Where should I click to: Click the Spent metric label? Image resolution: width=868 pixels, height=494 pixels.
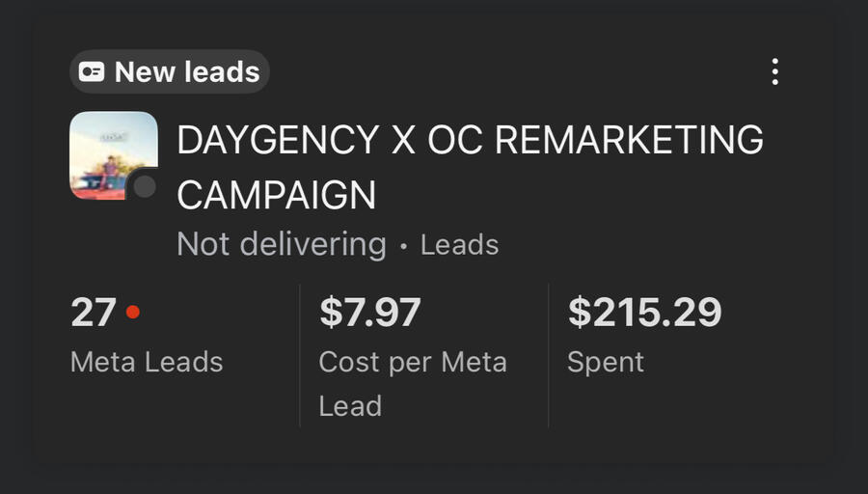click(606, 362)
